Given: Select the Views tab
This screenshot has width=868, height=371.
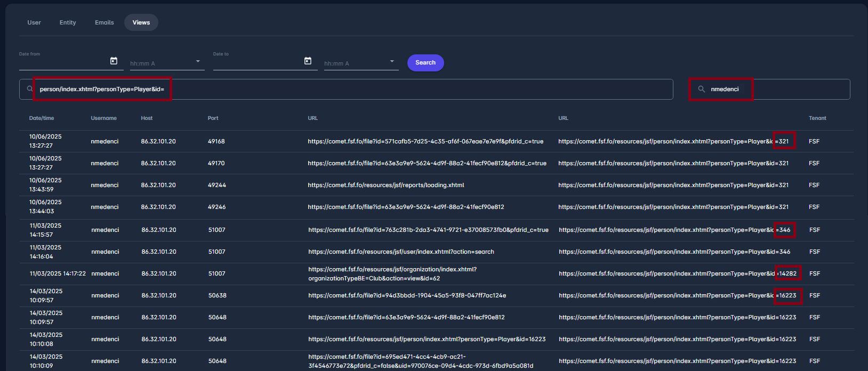Looking at the screenshot, I should 141,22.
